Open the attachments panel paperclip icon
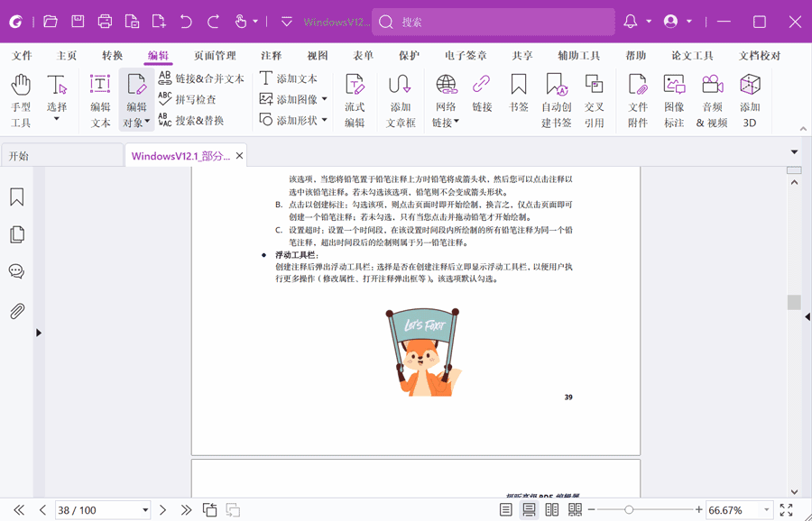 click(16, 311)
